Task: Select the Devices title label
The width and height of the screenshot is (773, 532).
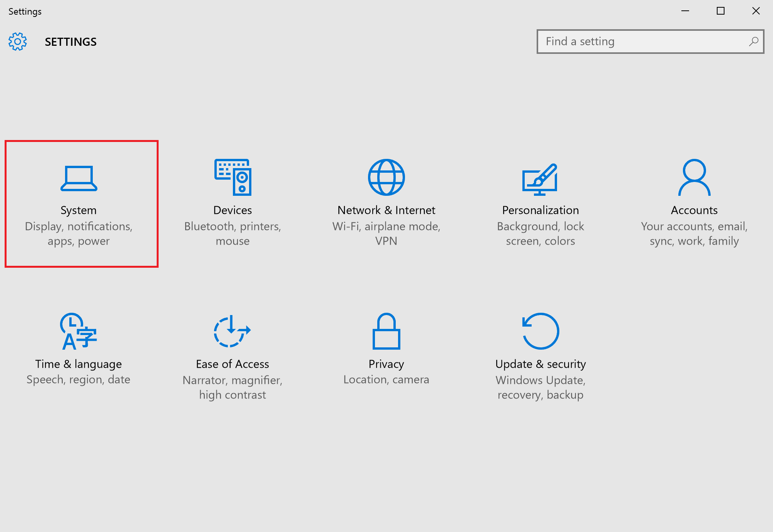Action: [x=233, y=210]
